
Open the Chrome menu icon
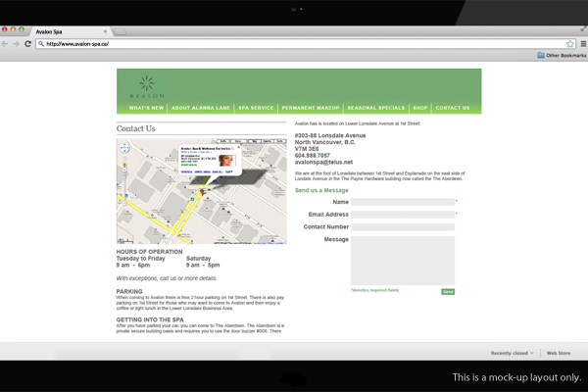click(582, 44)
